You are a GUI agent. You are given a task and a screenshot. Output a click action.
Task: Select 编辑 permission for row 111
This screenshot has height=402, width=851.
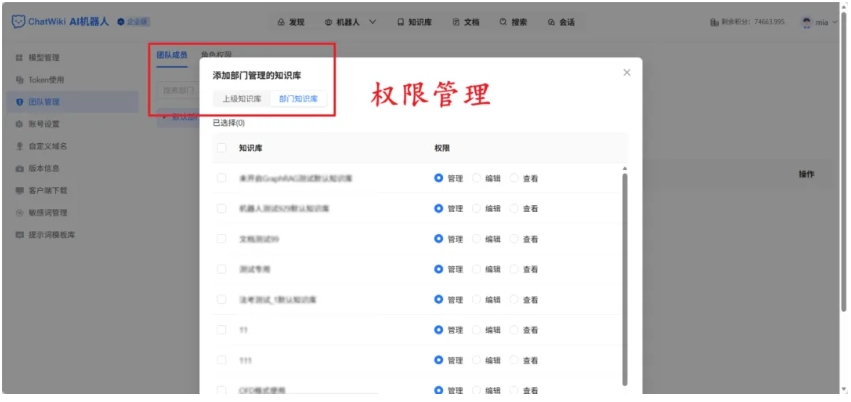(x=477, y=360)
